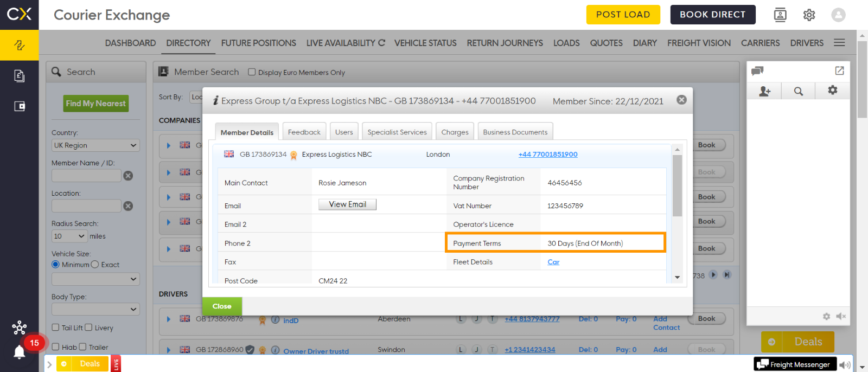Click the green Close button
Viewport: 868px width, 372px height.
pos(222,306)
